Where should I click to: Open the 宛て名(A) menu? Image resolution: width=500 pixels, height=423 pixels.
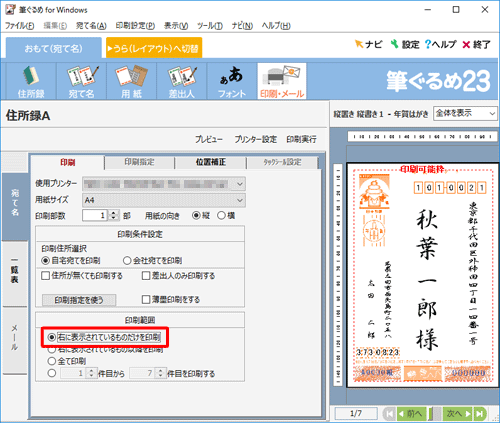click(91, 26)
